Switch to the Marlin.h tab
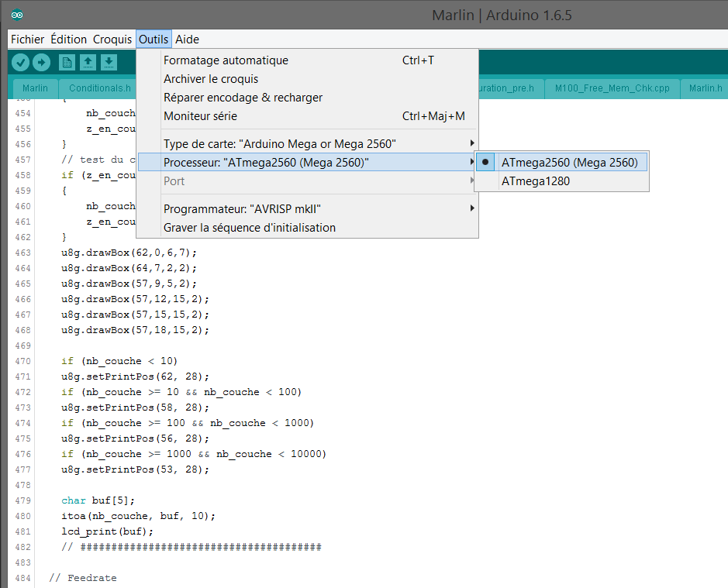Screen dimensions: 728x588 tap(705, 88)
